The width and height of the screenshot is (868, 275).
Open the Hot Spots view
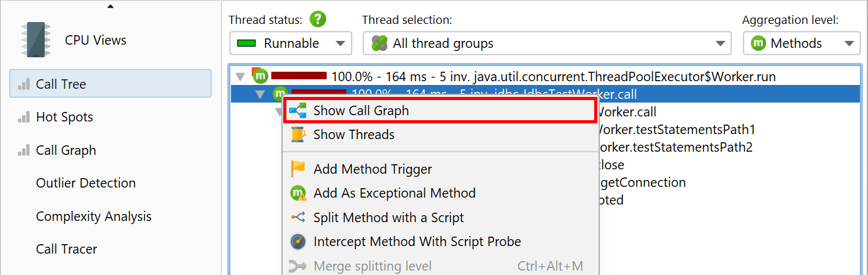coord(64,117)
